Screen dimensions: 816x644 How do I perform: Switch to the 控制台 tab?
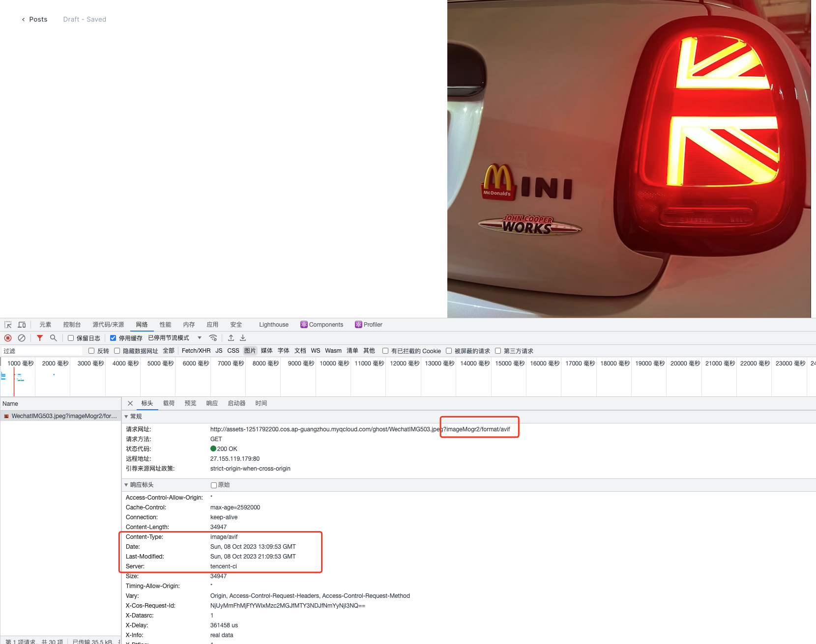72,325
